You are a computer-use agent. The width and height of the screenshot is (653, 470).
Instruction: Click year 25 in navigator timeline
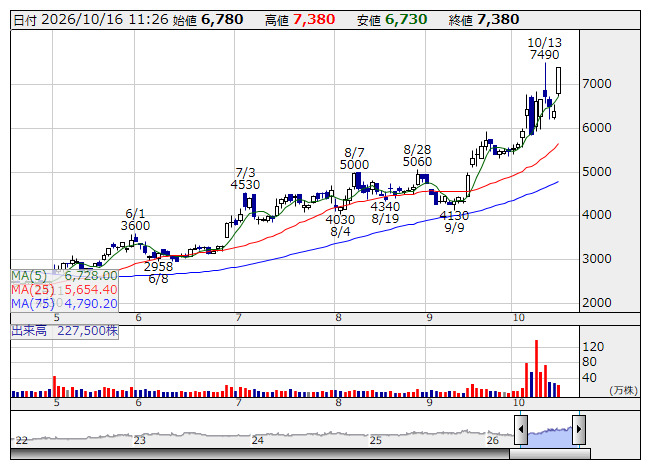(376, 440)
